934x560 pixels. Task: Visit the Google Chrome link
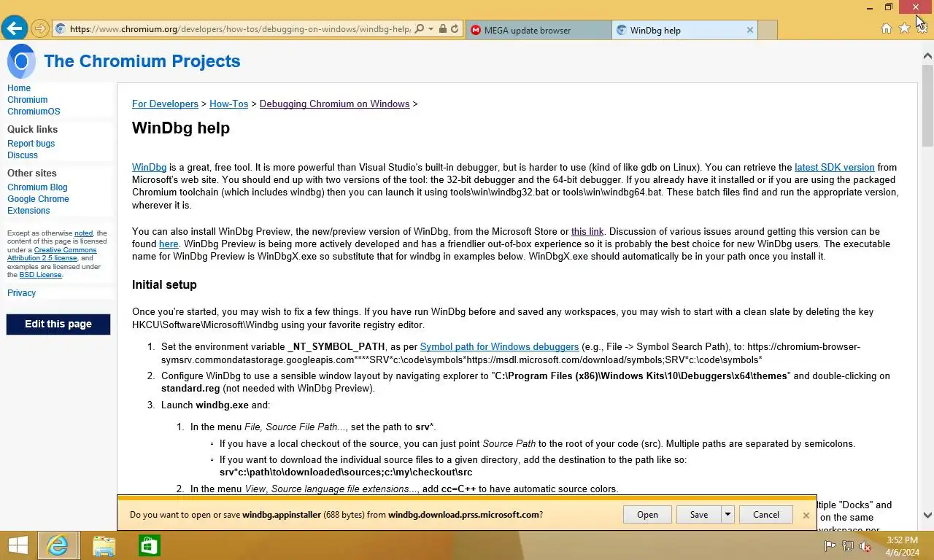[38, 199]
